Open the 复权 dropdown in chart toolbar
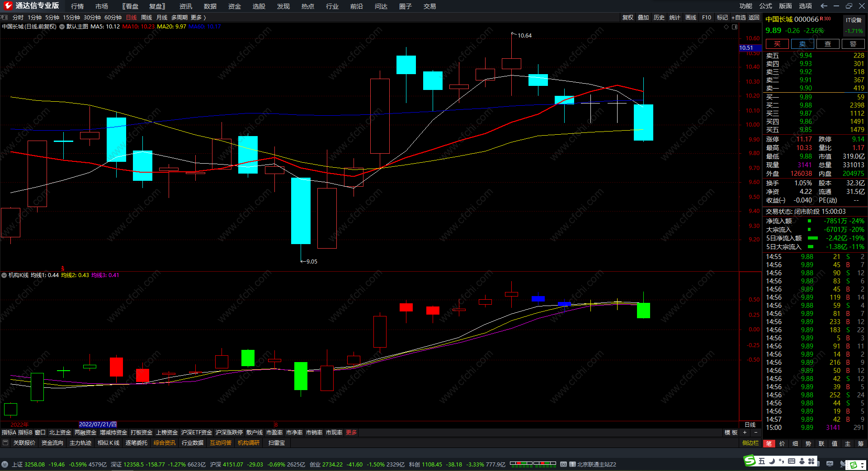 (x=628, y=17)
